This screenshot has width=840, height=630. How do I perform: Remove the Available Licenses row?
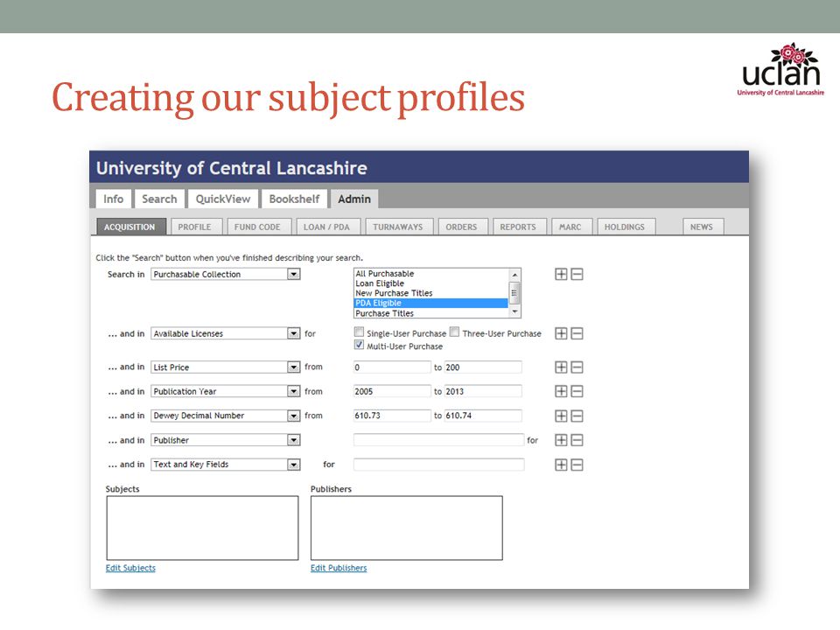click(x=577, y=333)
